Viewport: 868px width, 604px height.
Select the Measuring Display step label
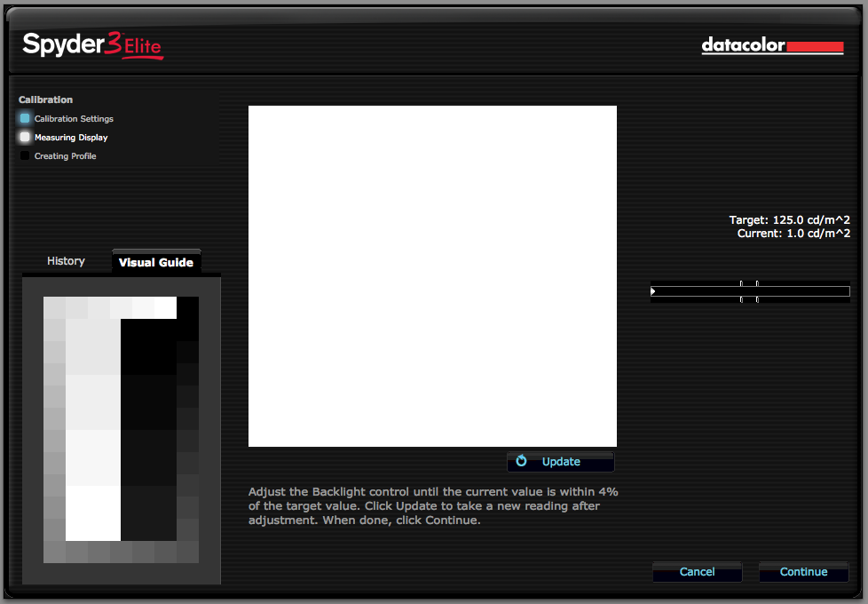click(x=71, y=138)
